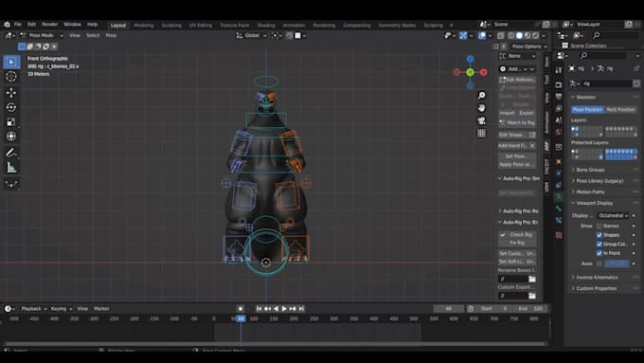This screenshot has width=644, height=363.
Task: Select the Move tool
Action: point(11,92)
